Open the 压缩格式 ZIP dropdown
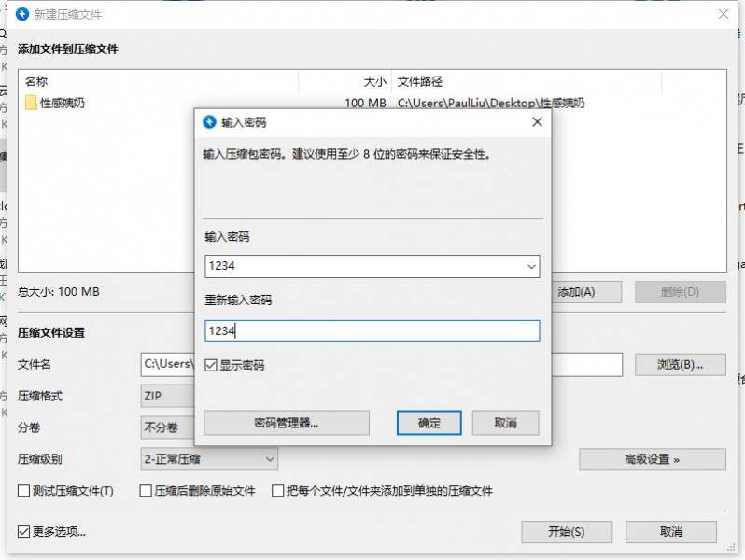Image resolution: width=745 pixels, height=560 pixels. click(x=168, y=396)
